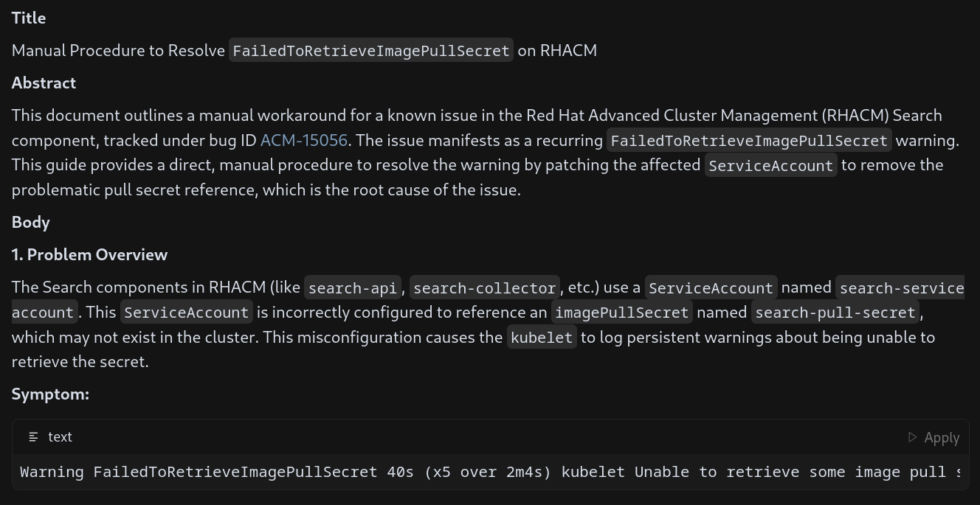Click the play triangle icon beside Apply
The image size is (980, 505).
click(x=912, y=437)
